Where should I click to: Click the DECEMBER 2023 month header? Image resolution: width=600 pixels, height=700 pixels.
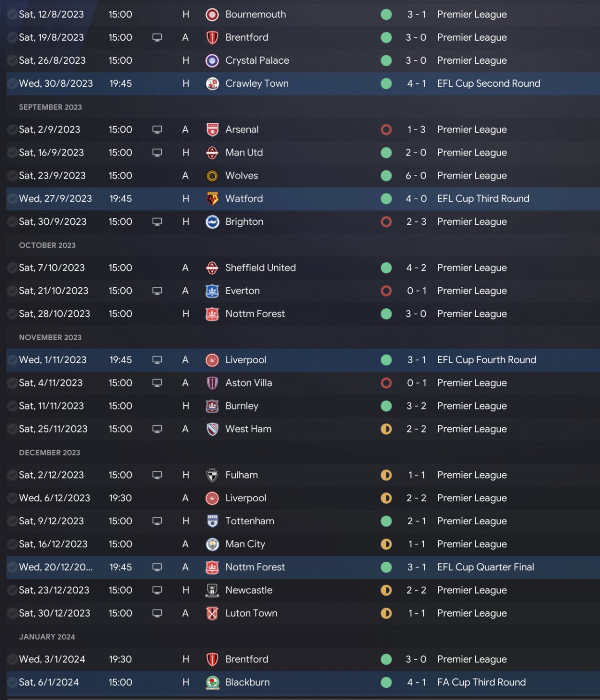(50, 453)
